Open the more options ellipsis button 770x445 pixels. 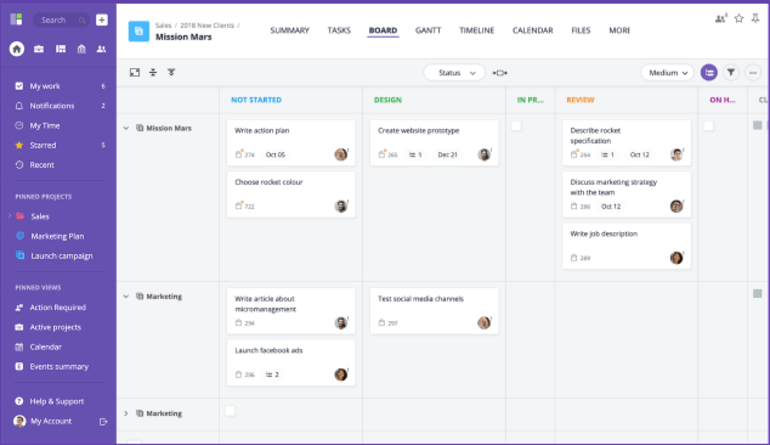tap(753, 73)
